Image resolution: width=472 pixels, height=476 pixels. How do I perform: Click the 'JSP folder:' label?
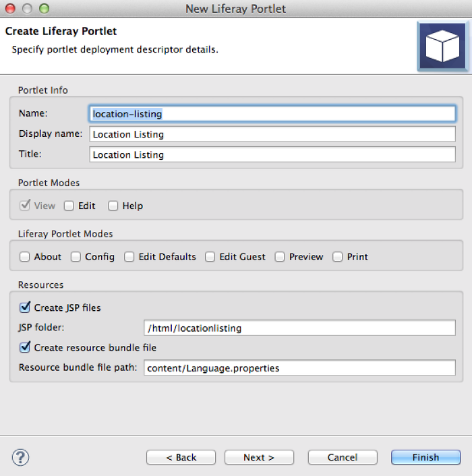[42, 328]
